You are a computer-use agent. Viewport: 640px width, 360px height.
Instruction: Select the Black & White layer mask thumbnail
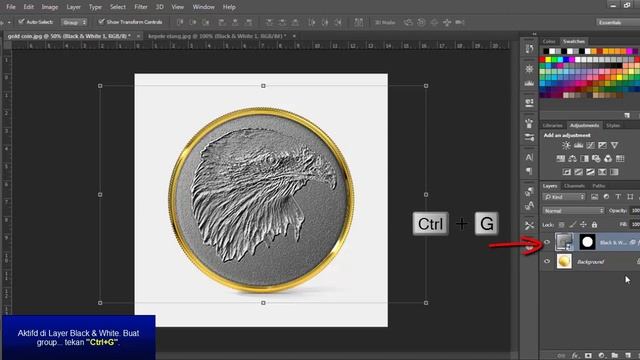click(x=587, y=242)
